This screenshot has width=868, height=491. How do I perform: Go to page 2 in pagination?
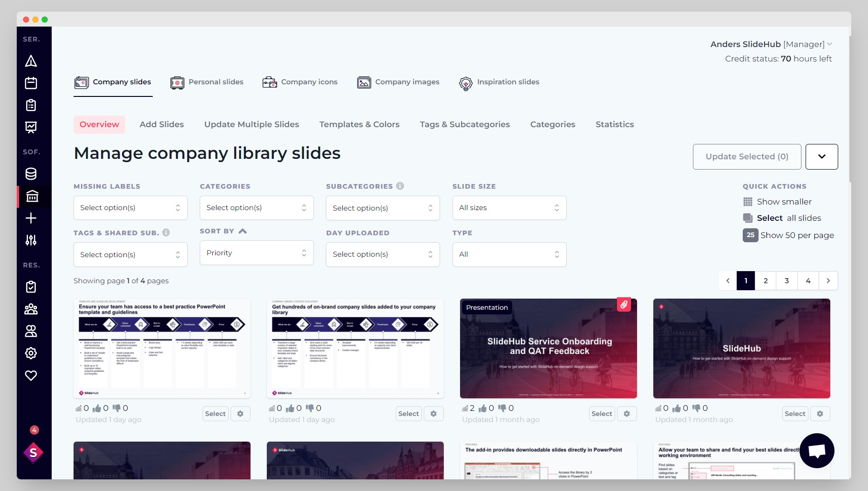click(766, 281)
